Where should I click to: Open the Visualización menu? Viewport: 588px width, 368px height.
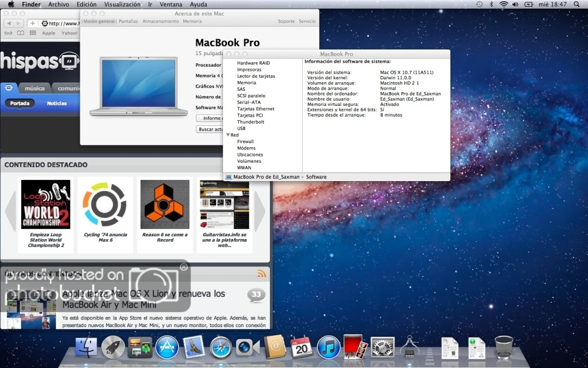point(122,4)
